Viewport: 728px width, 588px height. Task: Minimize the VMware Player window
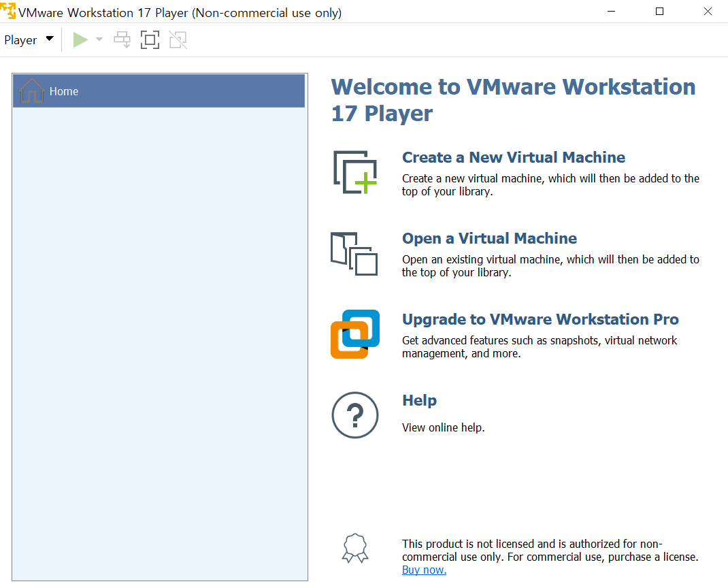point(612,11)
